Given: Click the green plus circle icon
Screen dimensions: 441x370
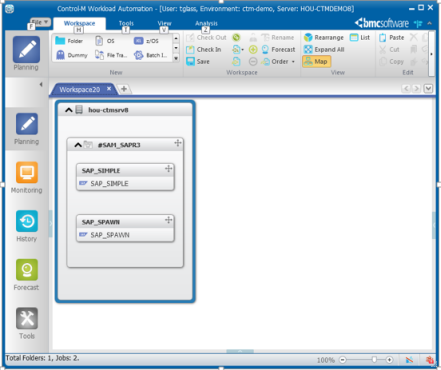Looking at the screenshot, I should pyautogui.click(x=253, y=50).
